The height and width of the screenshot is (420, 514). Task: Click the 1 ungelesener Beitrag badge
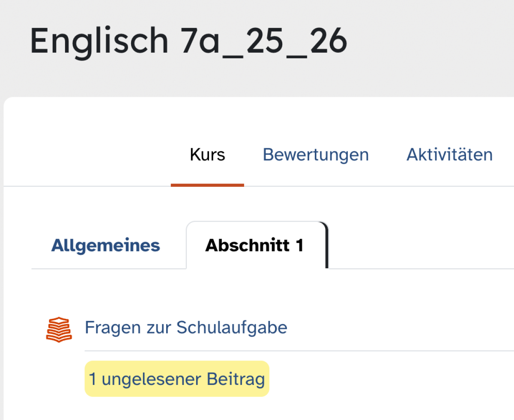[x=177, y=379]
